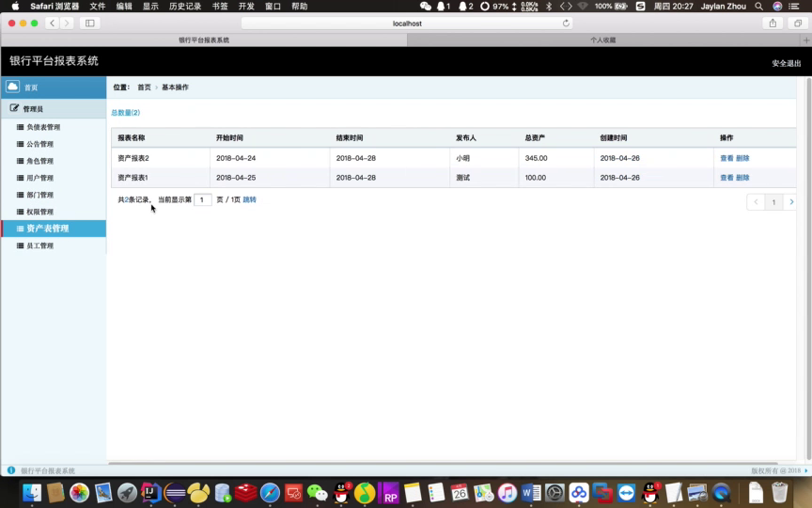
Task: Open IntelliJ IDEA from the dock
Action: point(150,493)
